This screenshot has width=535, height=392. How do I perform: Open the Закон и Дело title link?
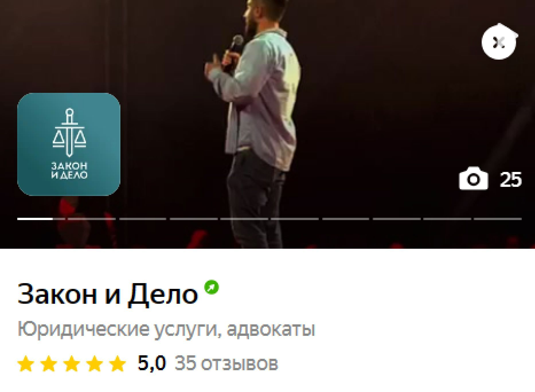click(108, 294)
